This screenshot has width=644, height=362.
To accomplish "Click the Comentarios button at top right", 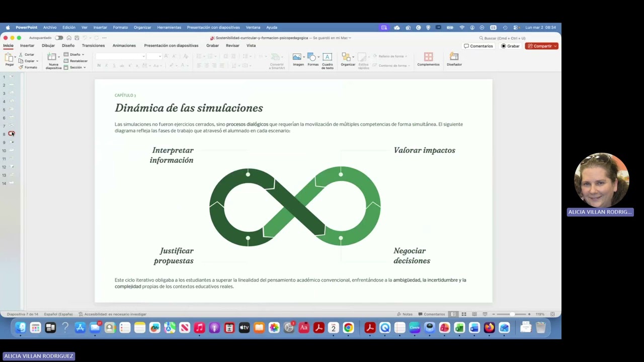I will coord(478,46).
